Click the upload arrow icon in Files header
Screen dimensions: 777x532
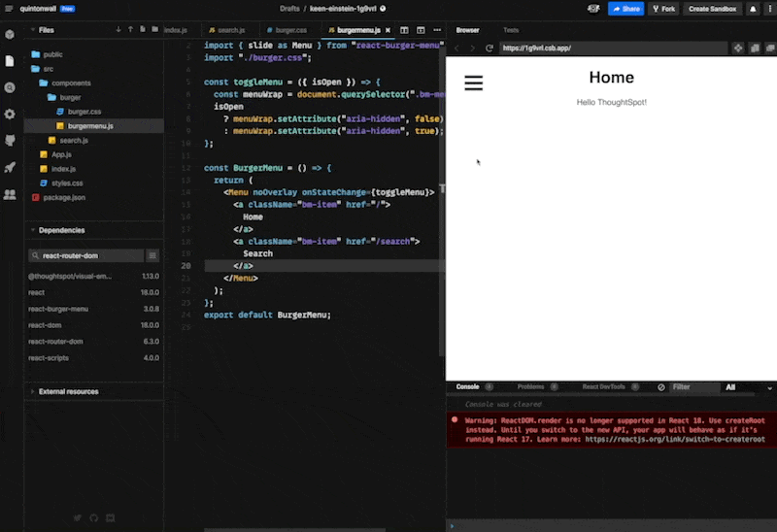pyautogui.click(x=130, y=30)
